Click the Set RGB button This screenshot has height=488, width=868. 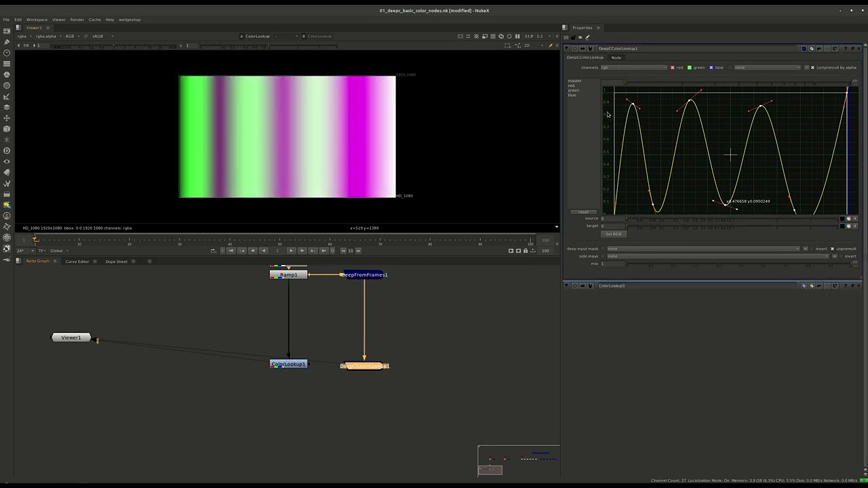(614, 234)
